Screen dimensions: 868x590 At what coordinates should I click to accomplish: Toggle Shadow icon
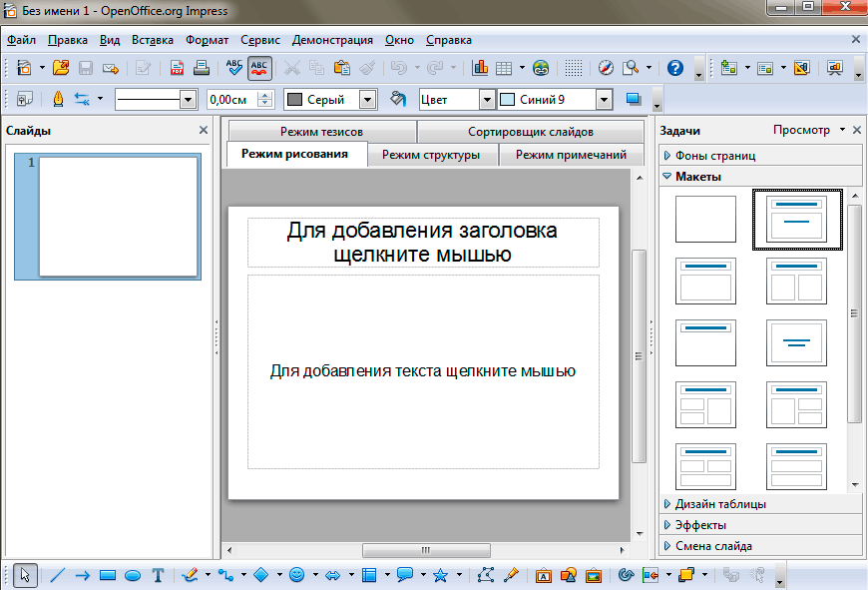634,99
